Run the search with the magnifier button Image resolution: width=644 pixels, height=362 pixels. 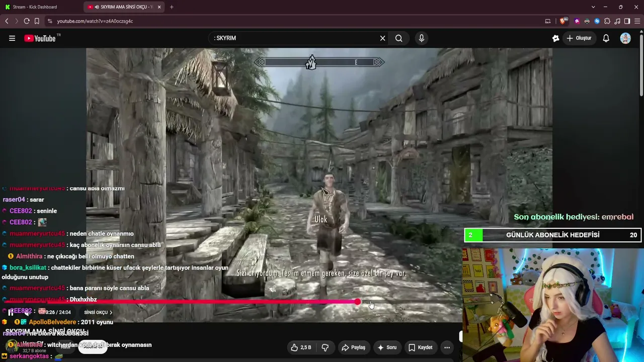point(398,38)
